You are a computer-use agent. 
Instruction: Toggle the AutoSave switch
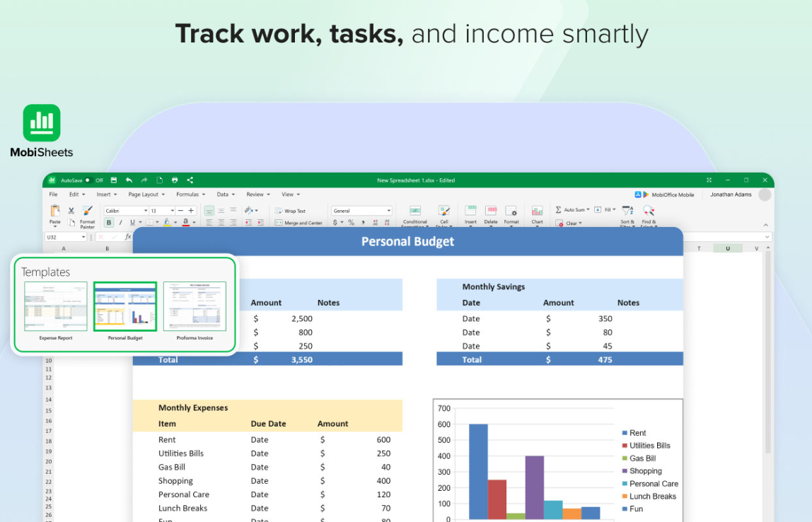pyautogui.click(x=89, y=180)
